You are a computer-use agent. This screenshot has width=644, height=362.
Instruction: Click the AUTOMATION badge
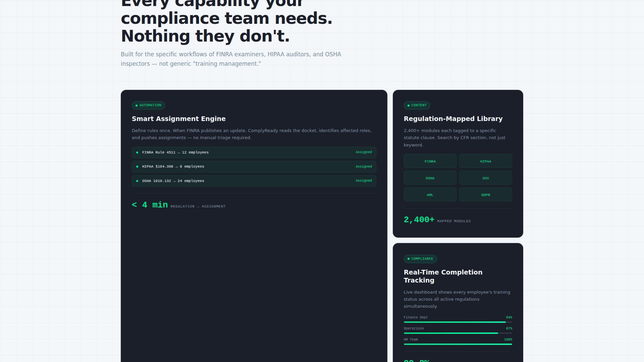(148, 105)
